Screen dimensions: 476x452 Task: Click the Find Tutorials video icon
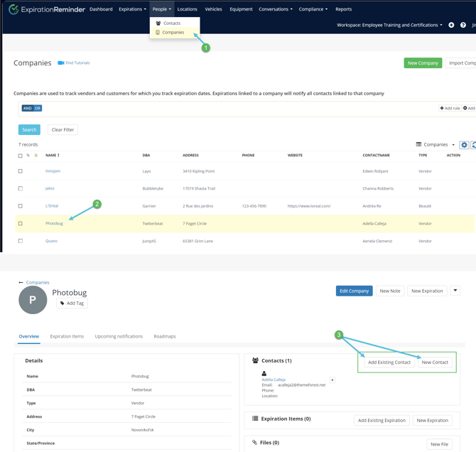click(x=61, y=63)
